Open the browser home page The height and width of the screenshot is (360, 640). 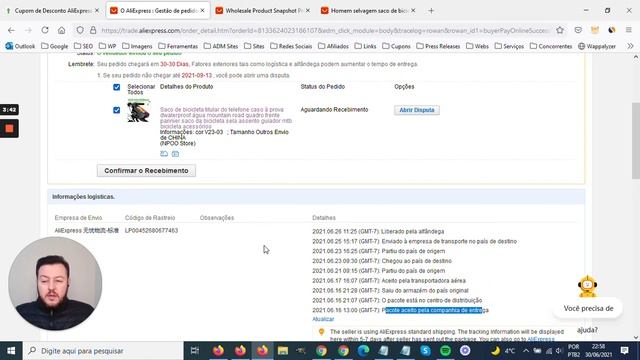pyautogui.click(x=62, y=30)
